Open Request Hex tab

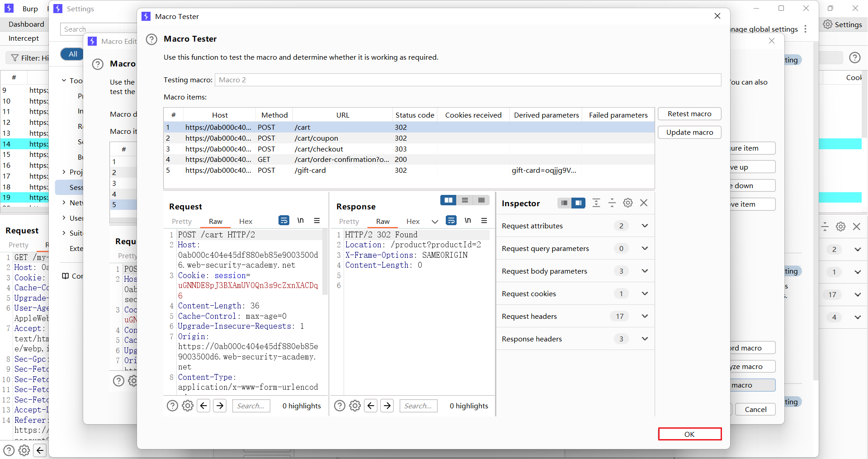click(245, 221)
